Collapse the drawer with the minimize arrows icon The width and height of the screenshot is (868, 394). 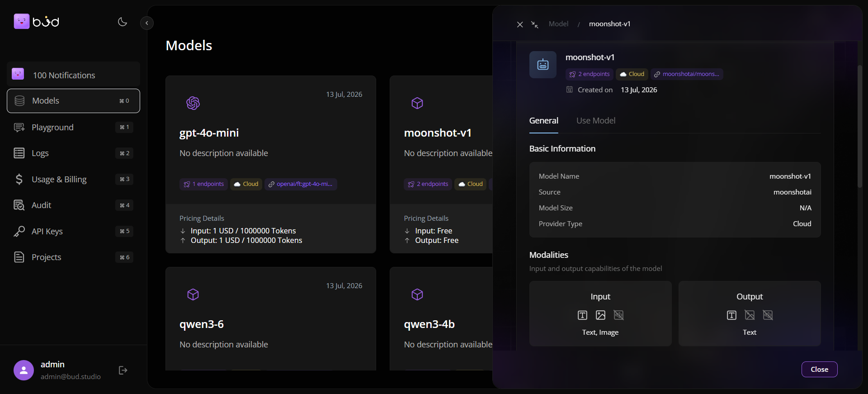pyautogui.click(x=535, y=24)
